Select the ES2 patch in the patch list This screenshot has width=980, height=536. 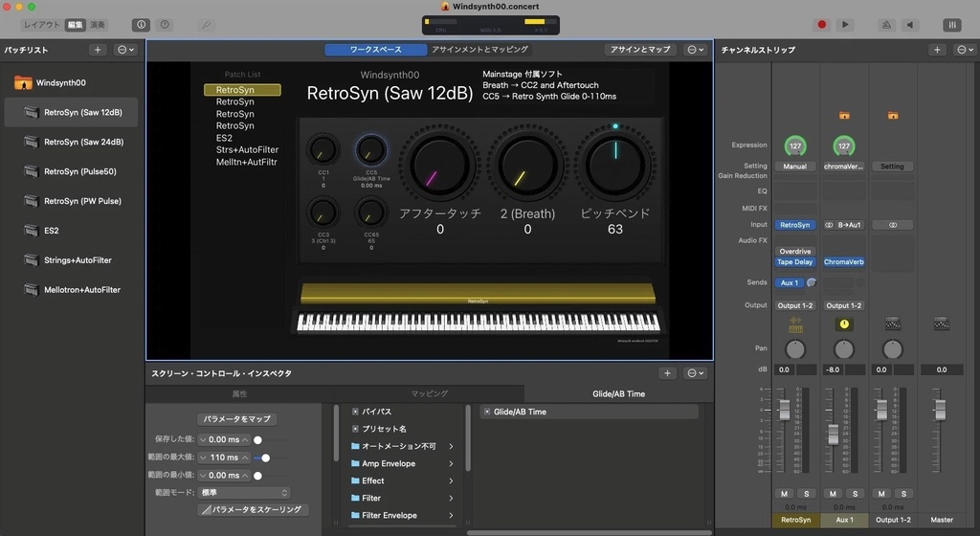point(71,231)
